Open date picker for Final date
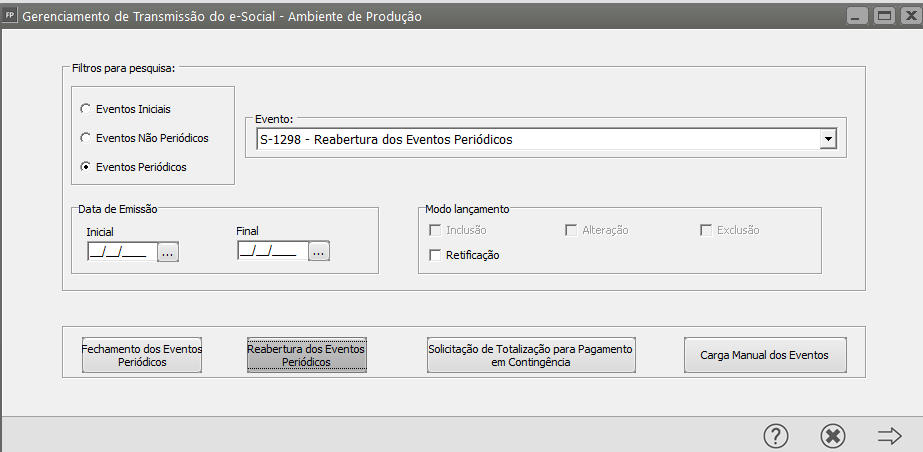 (318, 252)
